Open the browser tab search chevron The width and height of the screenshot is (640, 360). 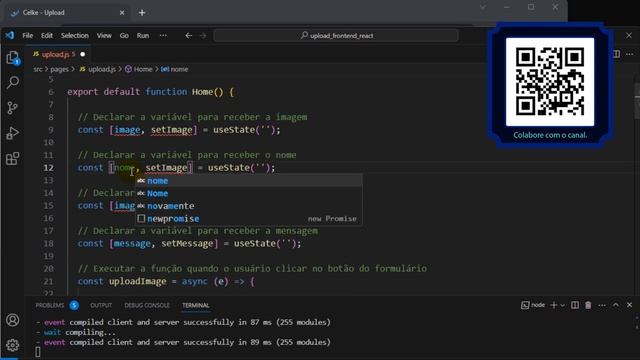tap(483, 7)
